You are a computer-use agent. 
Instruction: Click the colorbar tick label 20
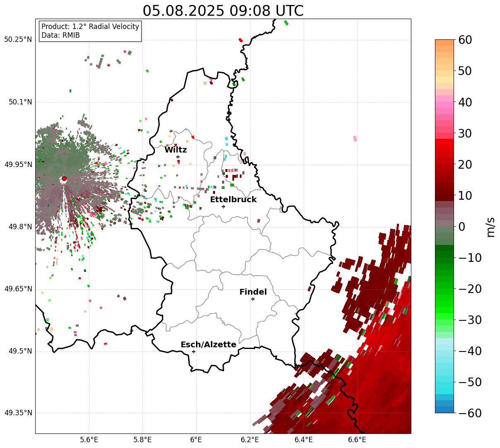pyautogui.click(x=465, y=165)
